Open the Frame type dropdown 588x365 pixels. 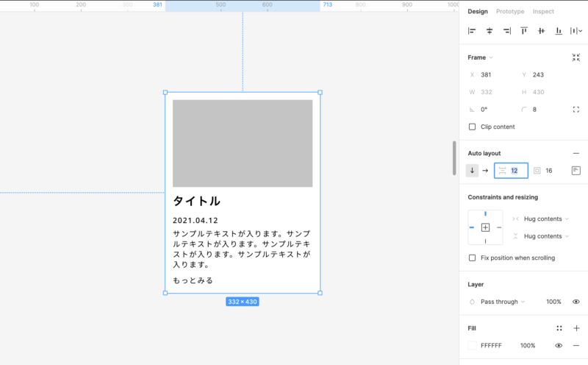[x=481, y=57]
